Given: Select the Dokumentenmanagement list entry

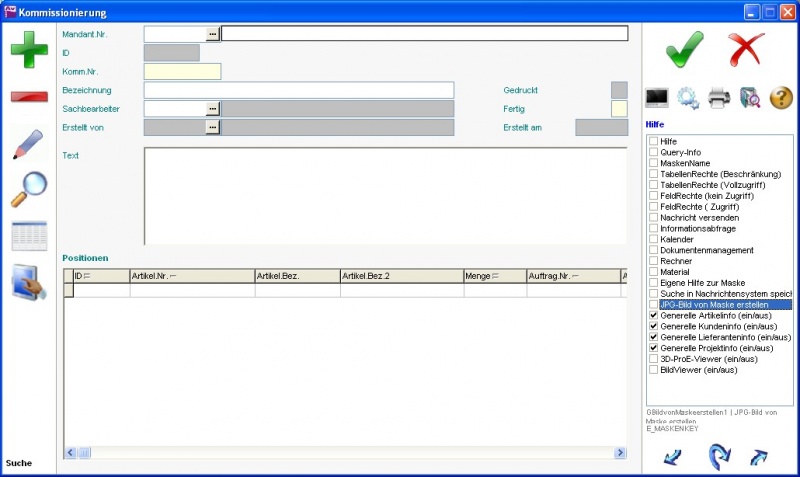Looking at the screenshot, I should pyautogui.click(x=707, y=250).
